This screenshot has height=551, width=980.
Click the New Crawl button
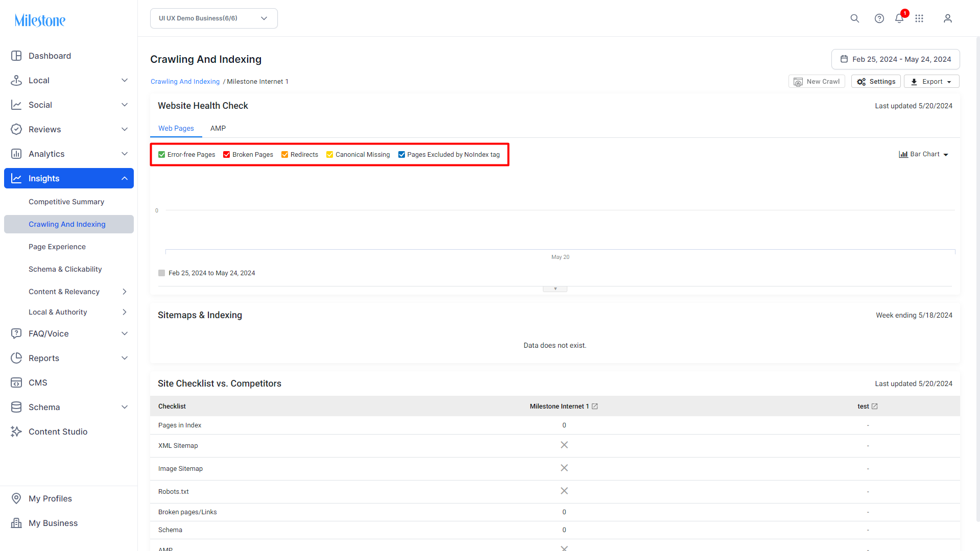click(x=817, y=82)
